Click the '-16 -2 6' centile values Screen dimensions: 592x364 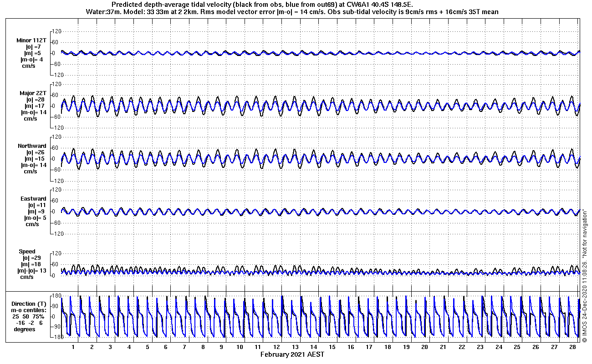(x=28, y=323)
